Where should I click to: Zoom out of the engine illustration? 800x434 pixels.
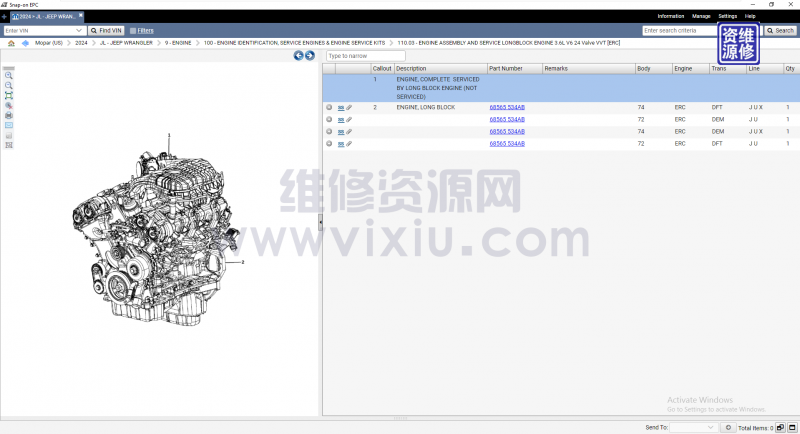click(x=9, y=86)
